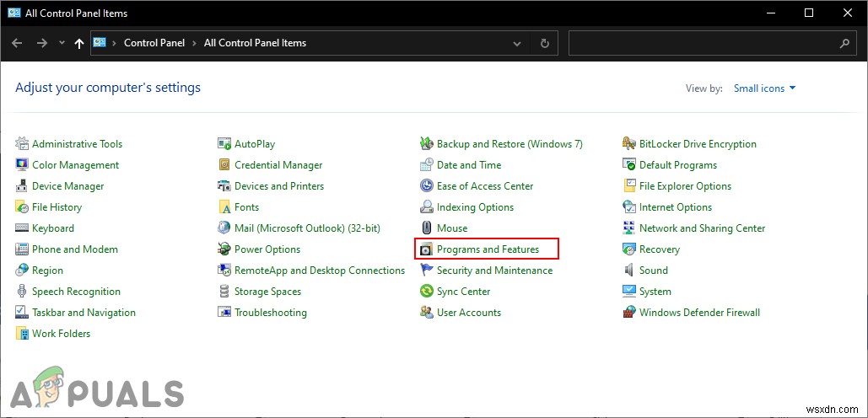Open the Devices and Printers icon
This screenshot has width=868, height=418.
[x=224, y=185]
